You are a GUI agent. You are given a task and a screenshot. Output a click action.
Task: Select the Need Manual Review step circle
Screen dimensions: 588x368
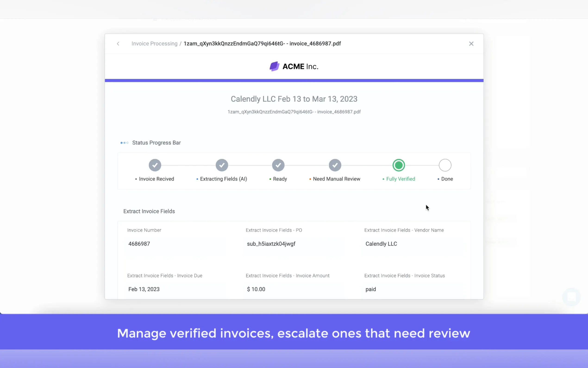335,165
